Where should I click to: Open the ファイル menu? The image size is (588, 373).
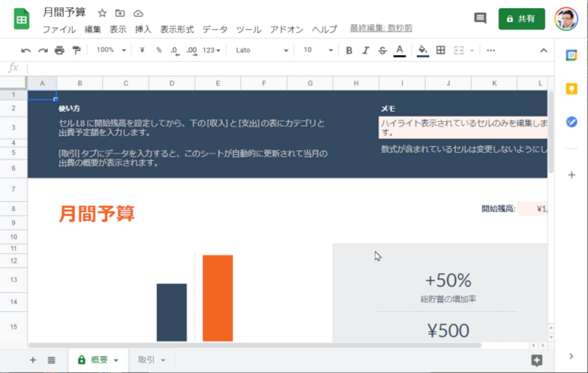pyautogui.click(x=59, y=29)
